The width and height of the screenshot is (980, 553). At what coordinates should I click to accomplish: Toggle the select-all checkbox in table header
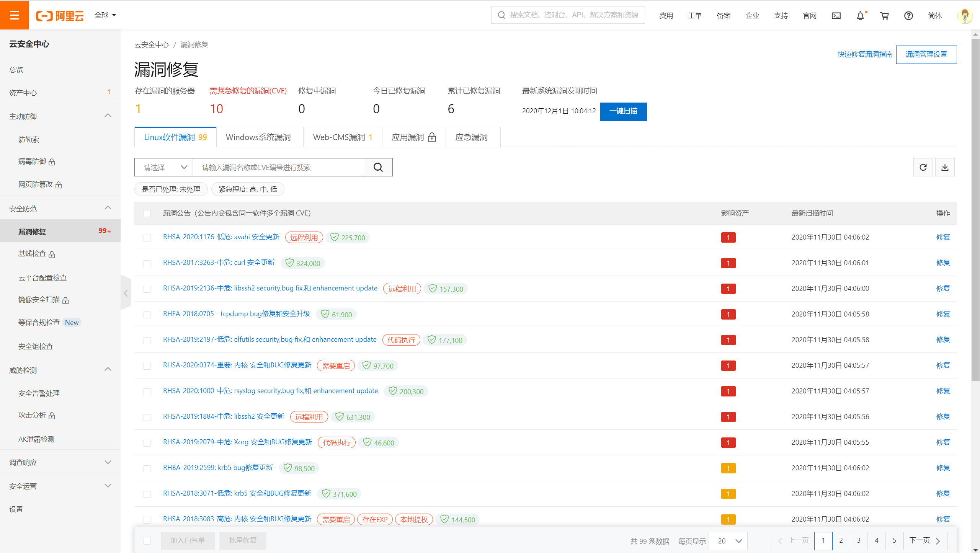coord(147,213)
